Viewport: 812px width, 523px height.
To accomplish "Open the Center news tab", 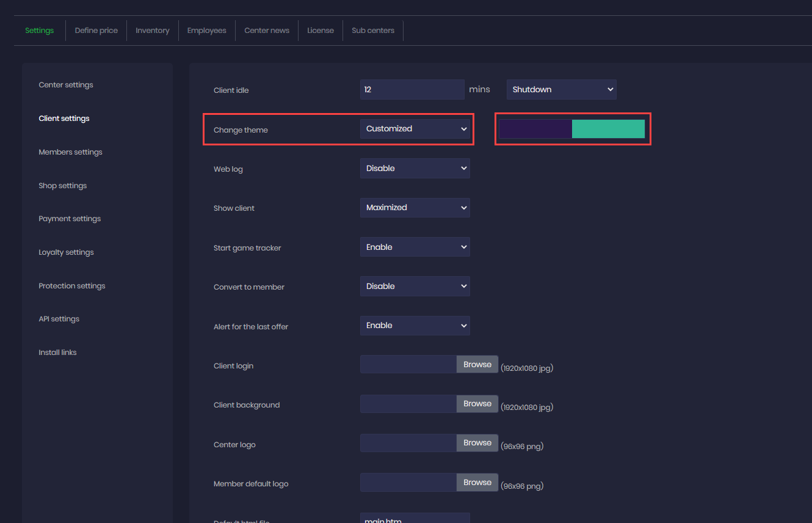I will [x=267, y=31].
